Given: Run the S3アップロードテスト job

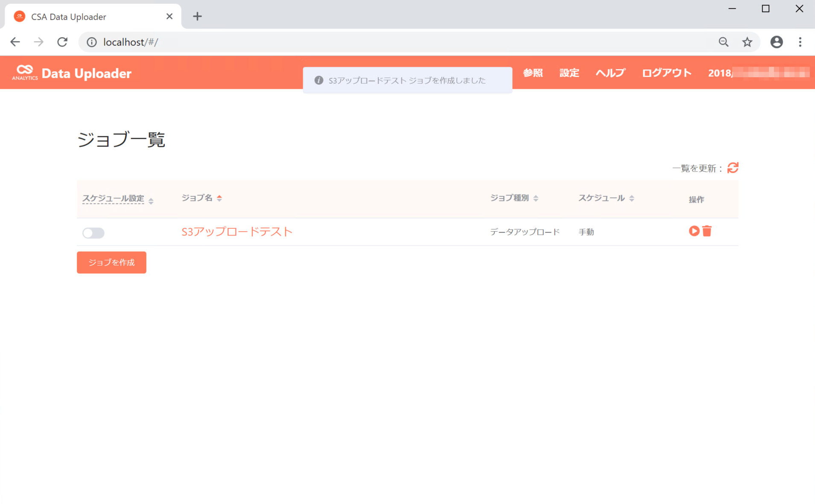Looking at the screenshot, I should 694,231.
